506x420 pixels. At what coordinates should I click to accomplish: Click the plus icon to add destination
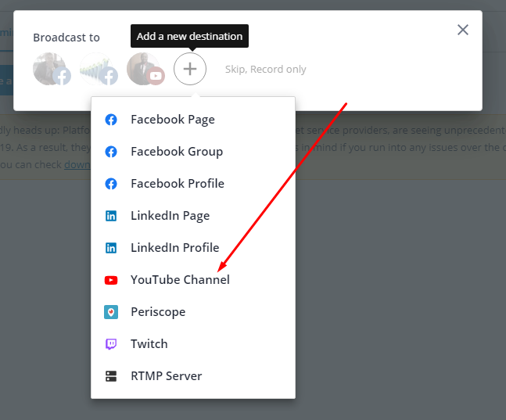click(x=190, y=69)
